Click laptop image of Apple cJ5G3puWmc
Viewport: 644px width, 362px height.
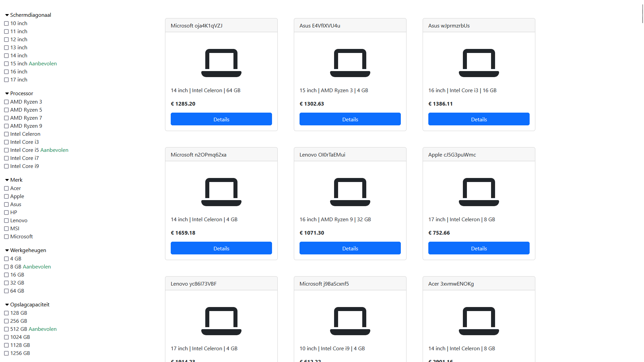pyautogui.click(x=479, y=192)
